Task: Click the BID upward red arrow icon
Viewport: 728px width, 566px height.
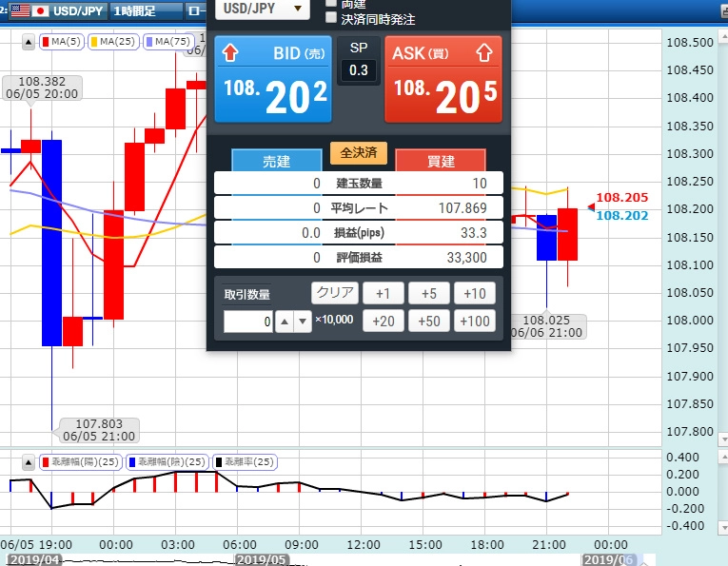Action: (230, 53)
